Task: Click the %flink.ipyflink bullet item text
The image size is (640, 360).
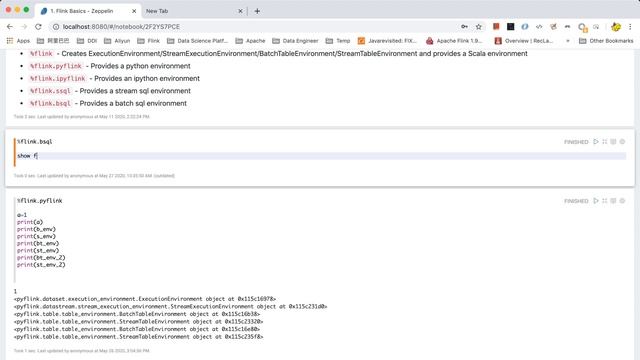Action: click(x=114, y=78)
